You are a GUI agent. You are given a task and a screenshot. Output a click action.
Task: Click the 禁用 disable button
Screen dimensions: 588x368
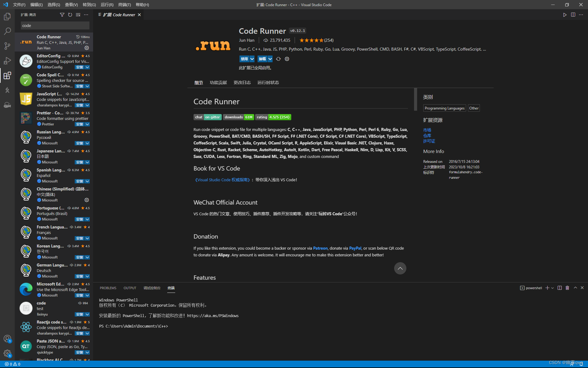coord(244,59)
